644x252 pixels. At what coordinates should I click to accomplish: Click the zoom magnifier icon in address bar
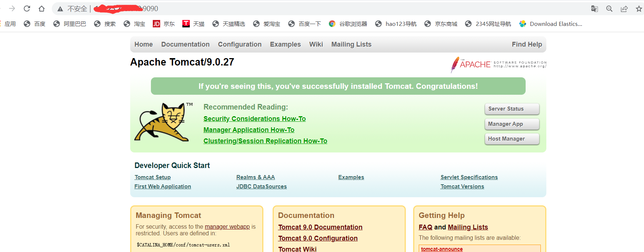[x=609, y=9]
